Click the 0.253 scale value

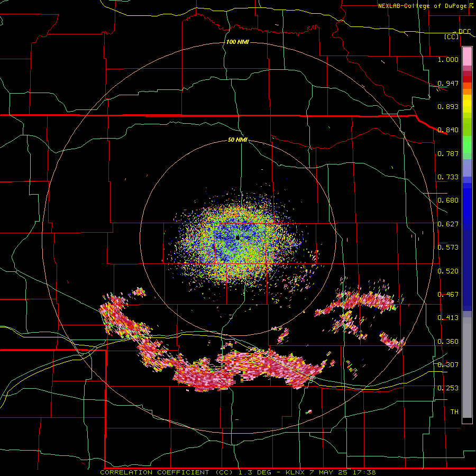click(448, 388)
